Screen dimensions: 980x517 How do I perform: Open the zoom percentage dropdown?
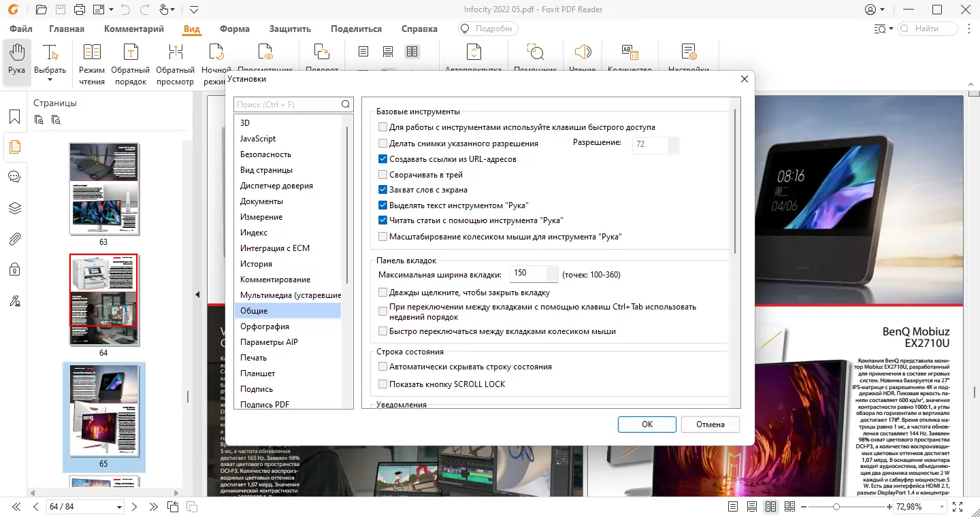[x=943, y=506]
